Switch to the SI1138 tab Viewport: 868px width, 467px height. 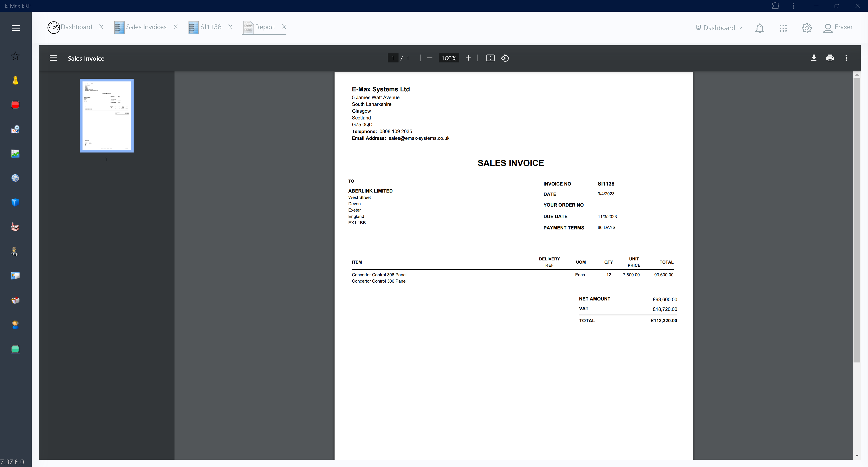click(x=211, y=27)
